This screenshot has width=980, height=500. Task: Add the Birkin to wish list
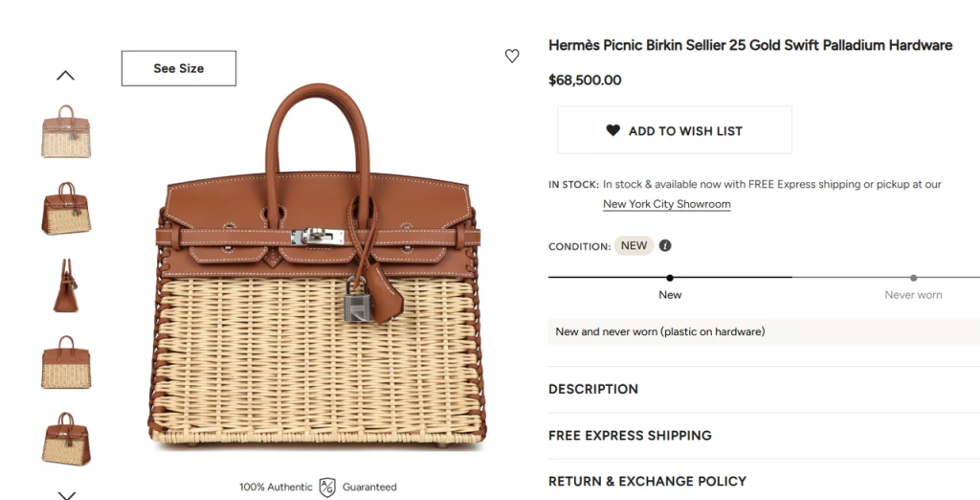pos(675,130)
